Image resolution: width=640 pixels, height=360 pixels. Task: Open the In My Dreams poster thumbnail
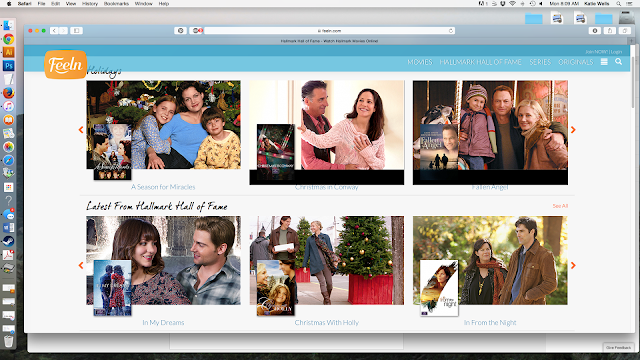(112, 288)
